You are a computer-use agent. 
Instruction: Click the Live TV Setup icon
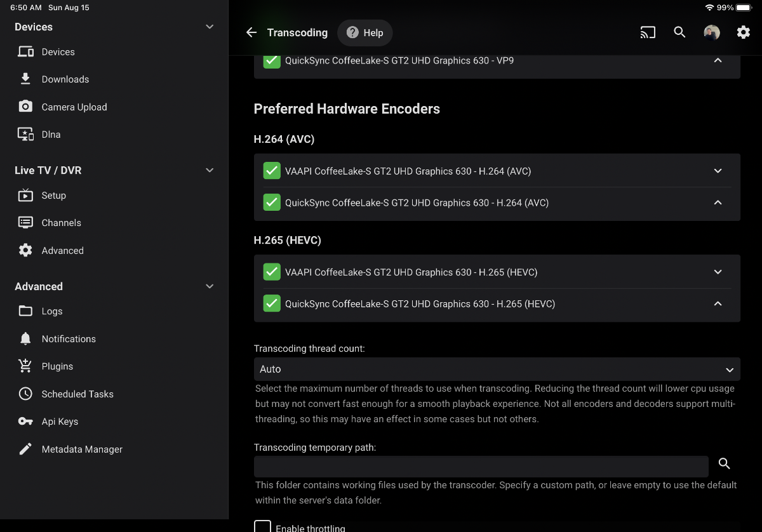(25, 195)
